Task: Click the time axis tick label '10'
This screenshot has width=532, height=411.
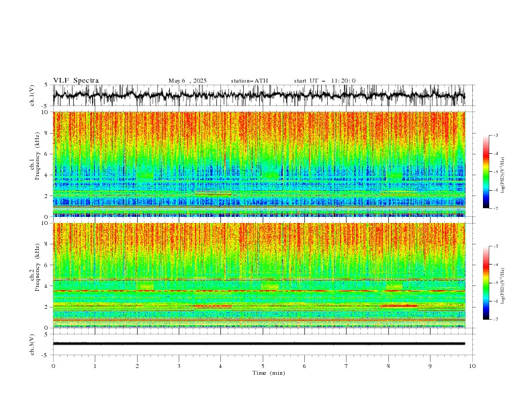Action: (x=472, y=366)
